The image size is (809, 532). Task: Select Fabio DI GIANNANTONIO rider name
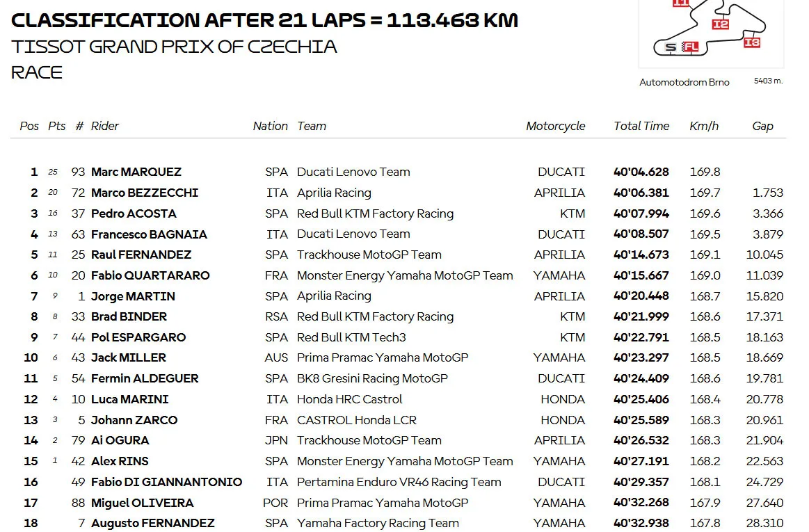pyautogui.click(x=167, y=482)
